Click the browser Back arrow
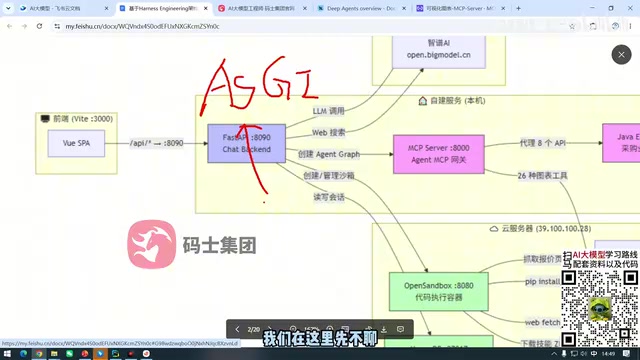 (10, 26)
